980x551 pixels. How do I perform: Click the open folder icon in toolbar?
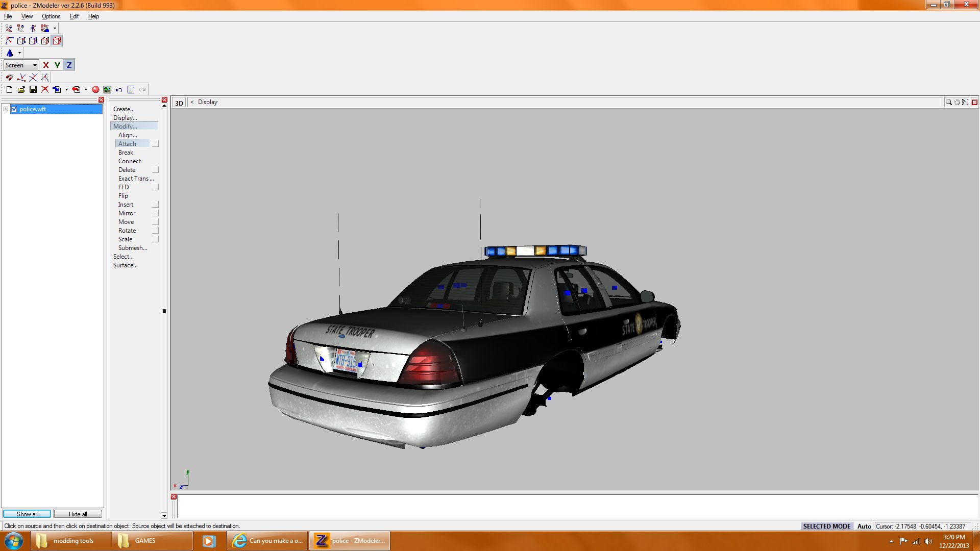[21, 89]
